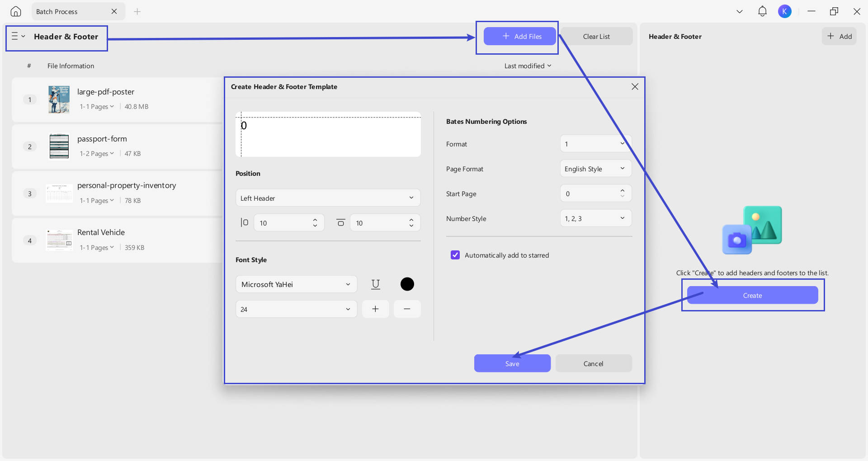Open the font size 24 dropdown

296,309
